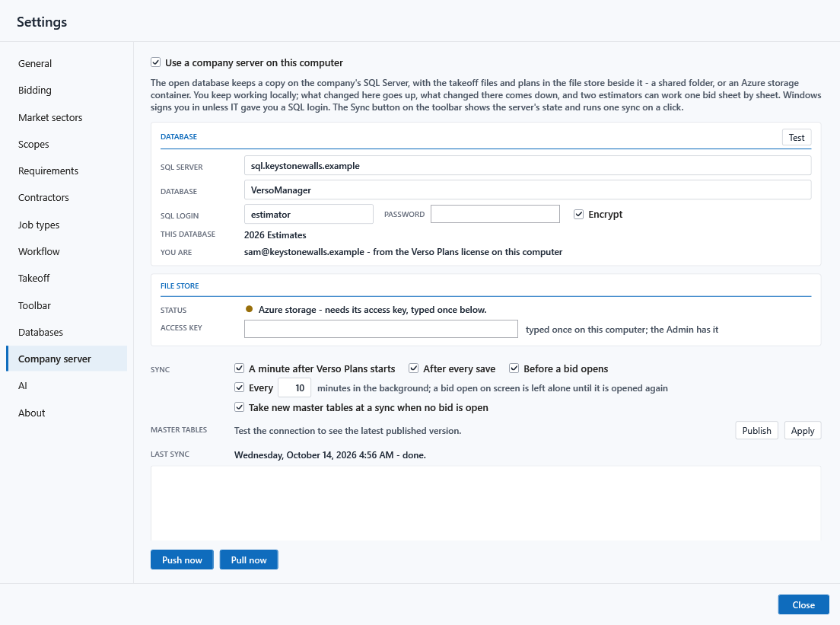Open Toolbar settings

pyautogui.click(x=34, y=305)
